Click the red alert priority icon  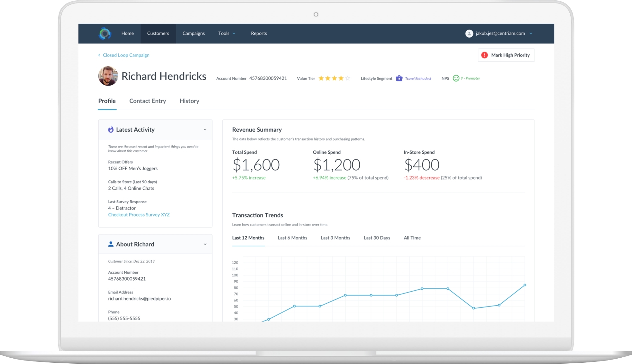484,55
